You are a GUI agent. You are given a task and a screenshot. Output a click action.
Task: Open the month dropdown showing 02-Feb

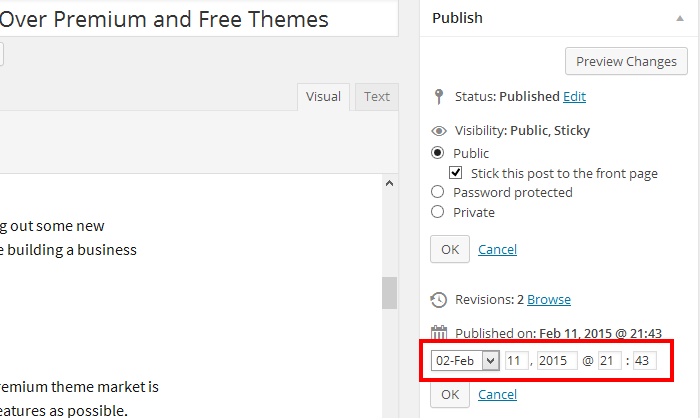[464, 361]
